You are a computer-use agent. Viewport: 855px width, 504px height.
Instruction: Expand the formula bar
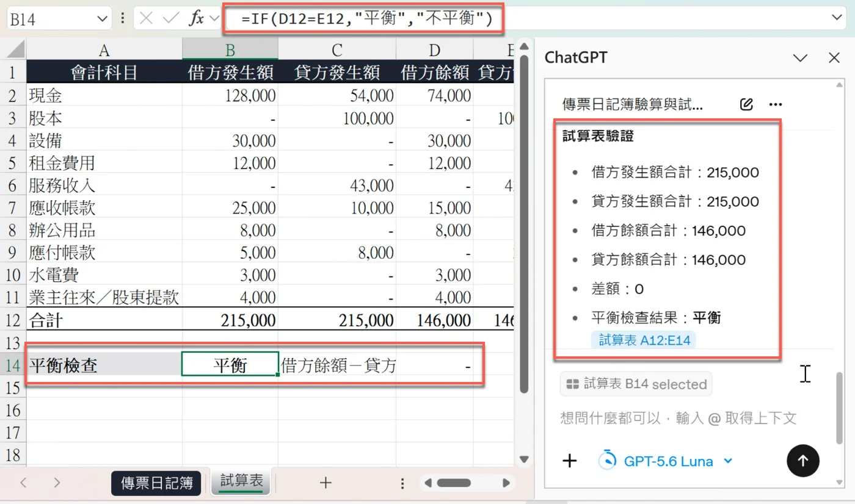click(837, 18)
